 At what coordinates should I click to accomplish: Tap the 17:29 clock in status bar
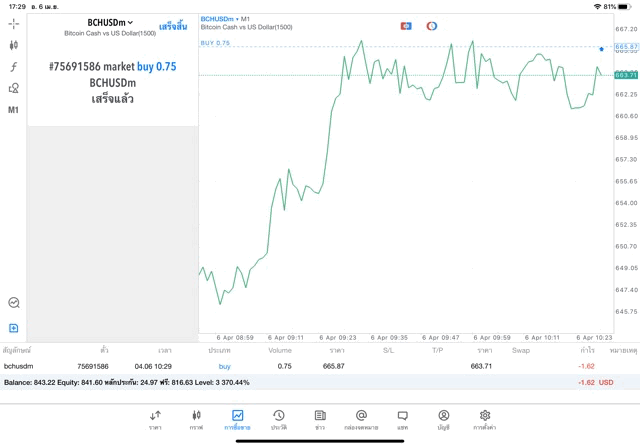click(x=17, y=7)
